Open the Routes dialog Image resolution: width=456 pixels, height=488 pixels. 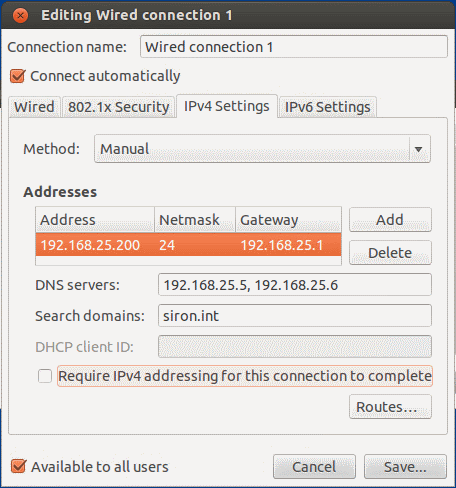click(390, 407)
